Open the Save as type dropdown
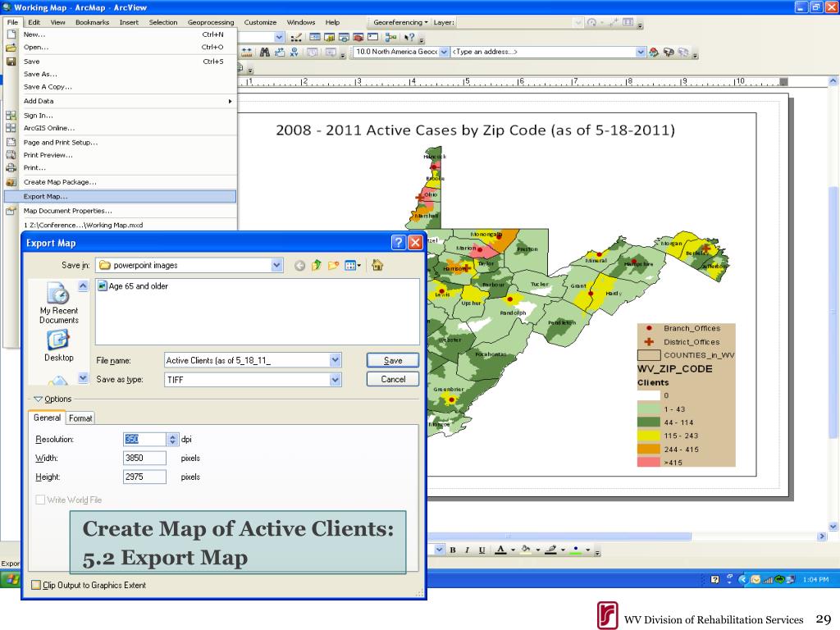 click(335, 379)
